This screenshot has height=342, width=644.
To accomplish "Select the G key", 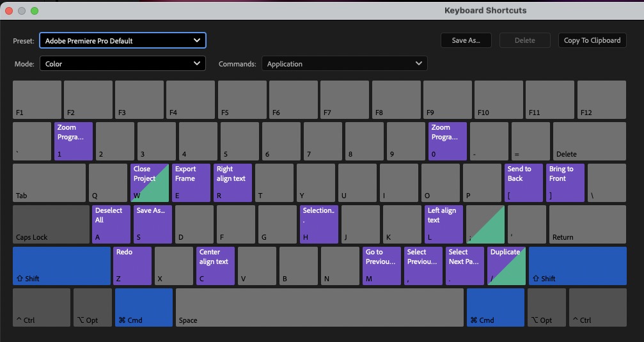I will pos(277,224).
